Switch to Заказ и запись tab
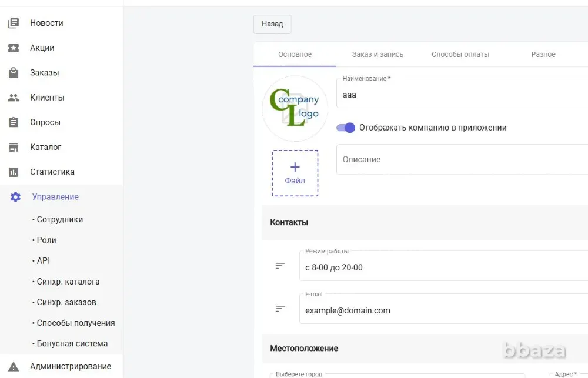The image size is (588, 378). (x=377, y=54)
